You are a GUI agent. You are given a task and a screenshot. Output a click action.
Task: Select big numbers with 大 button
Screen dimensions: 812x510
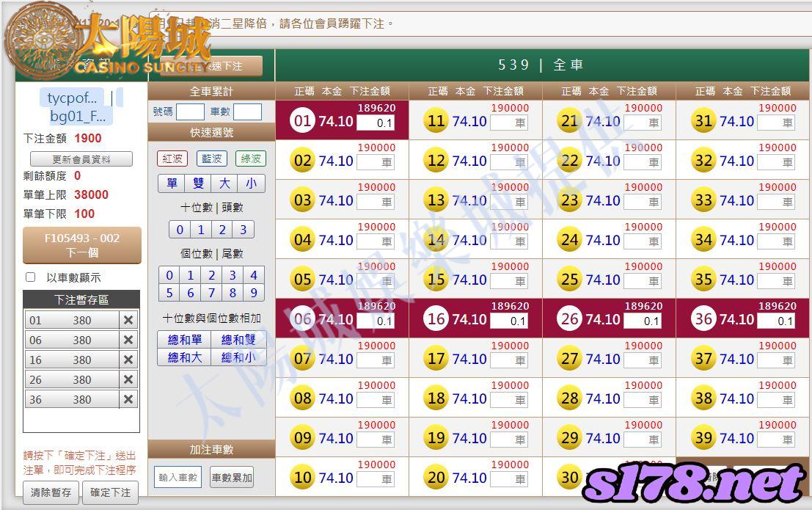click(224, 183)
